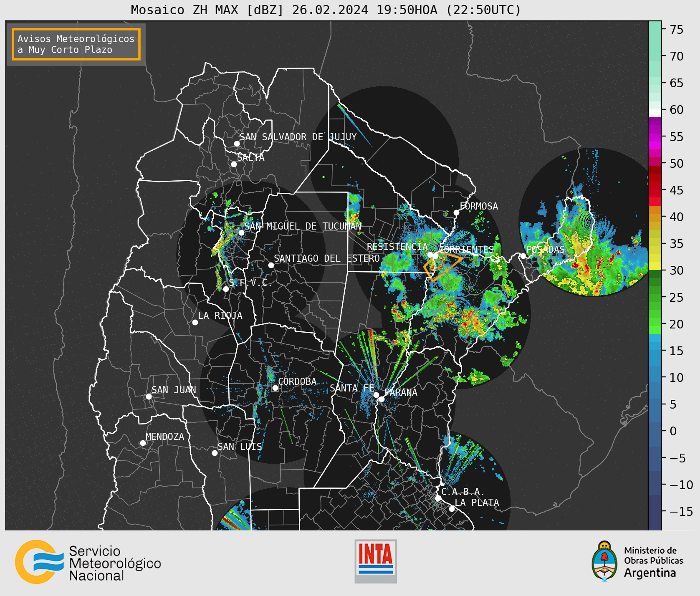The height and width of the screenshot is (596, 700).
Task: Click the Formosa city marker dot
Action: 457,212
